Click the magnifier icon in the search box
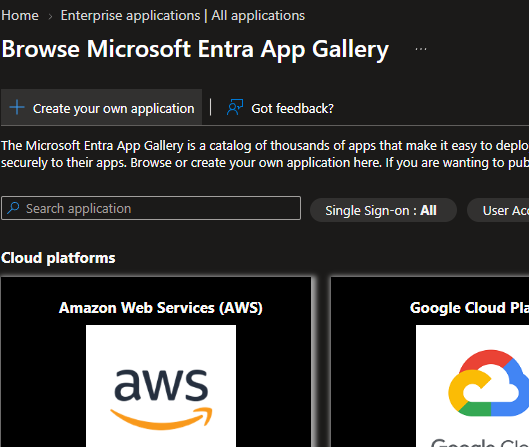 pyautogui.click(x=13, y=208)
